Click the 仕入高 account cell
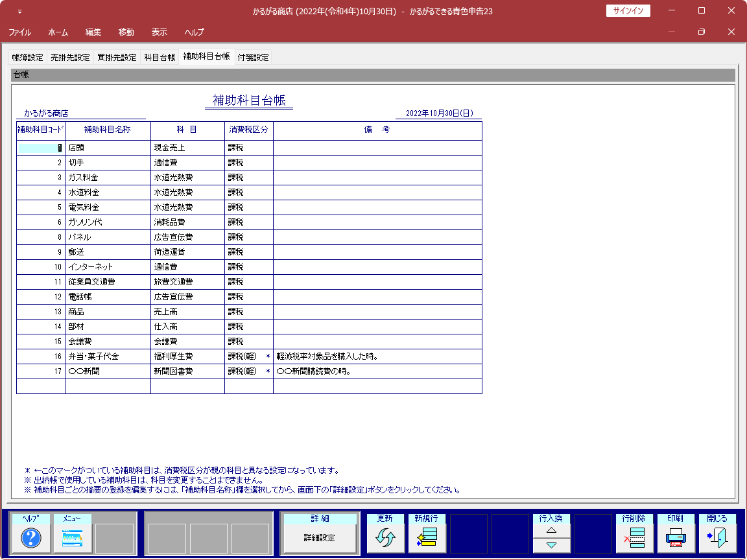Screen dimensions: 747x560 (187, 326)
